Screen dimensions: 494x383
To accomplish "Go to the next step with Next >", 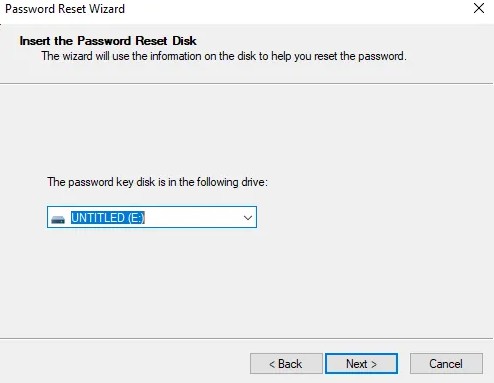I will [x=361, y=364].
